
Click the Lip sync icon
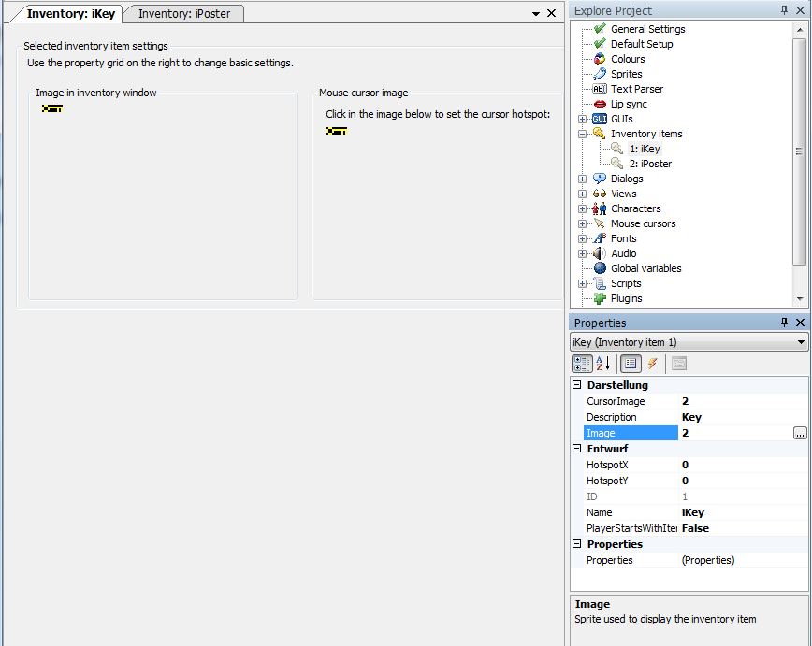[599, 104]
